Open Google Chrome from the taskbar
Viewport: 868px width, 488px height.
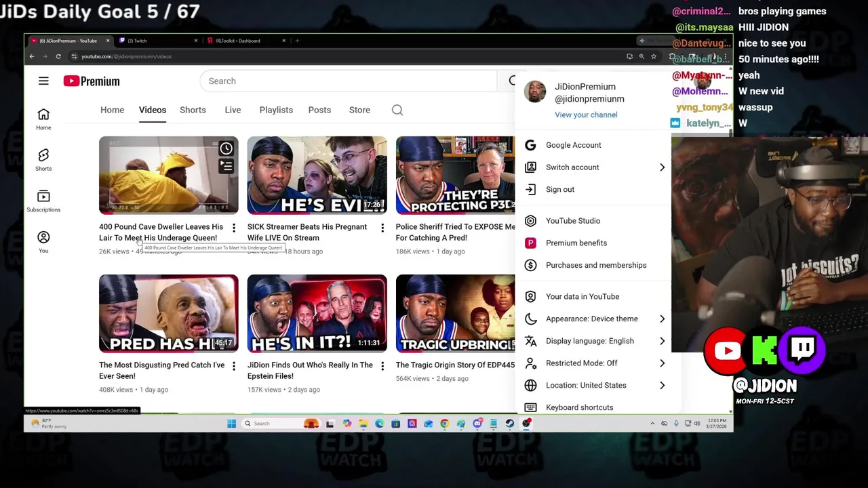coord(444,424)
